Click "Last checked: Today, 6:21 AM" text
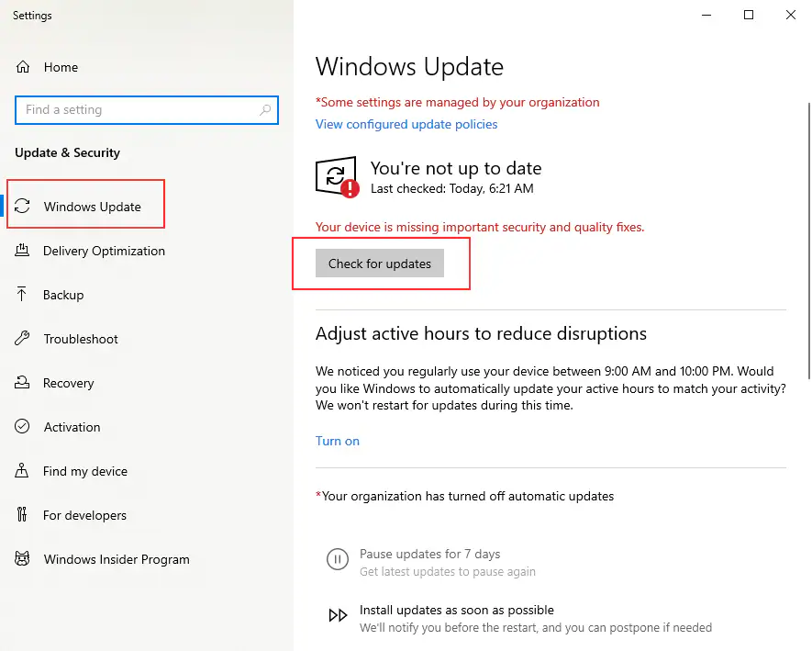 (x=452, y=188)
